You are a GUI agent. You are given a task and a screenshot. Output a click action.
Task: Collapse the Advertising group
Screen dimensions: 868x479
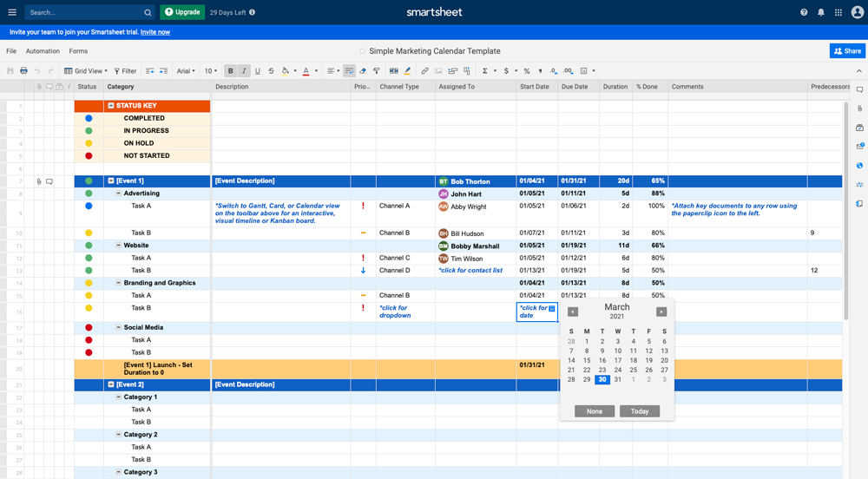point(118,194)
